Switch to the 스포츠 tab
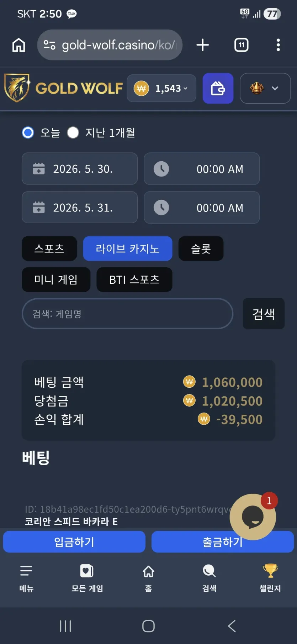Image resolution: width=297 pixels, height=644 pixels. pos(49,248)
